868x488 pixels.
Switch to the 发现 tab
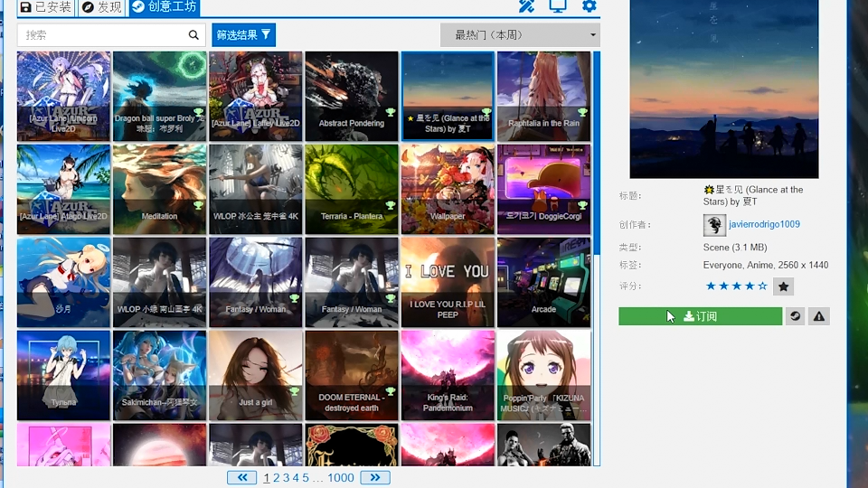pos(101,7)
